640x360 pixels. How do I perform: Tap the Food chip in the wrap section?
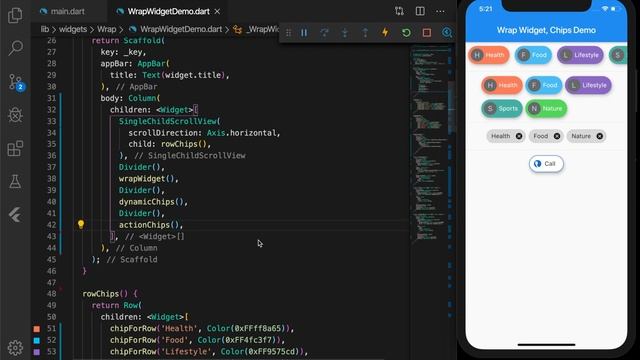(x=544, y=85)
